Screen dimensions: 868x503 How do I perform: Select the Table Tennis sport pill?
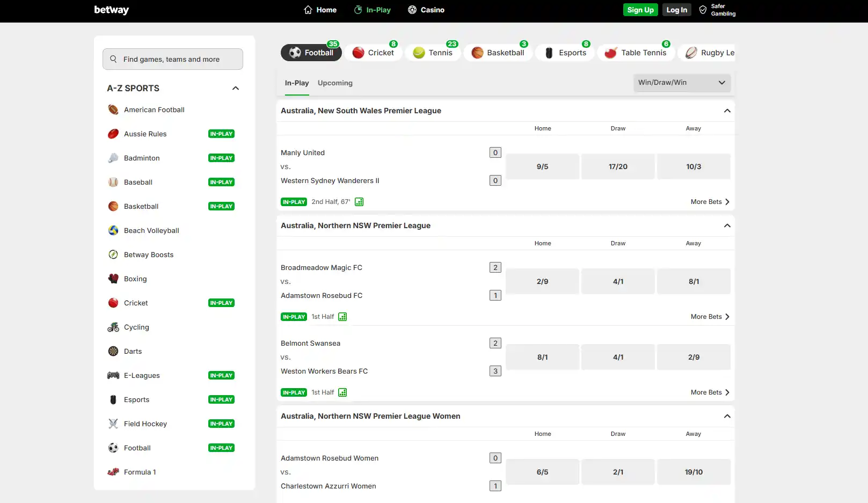pos(636,53)
